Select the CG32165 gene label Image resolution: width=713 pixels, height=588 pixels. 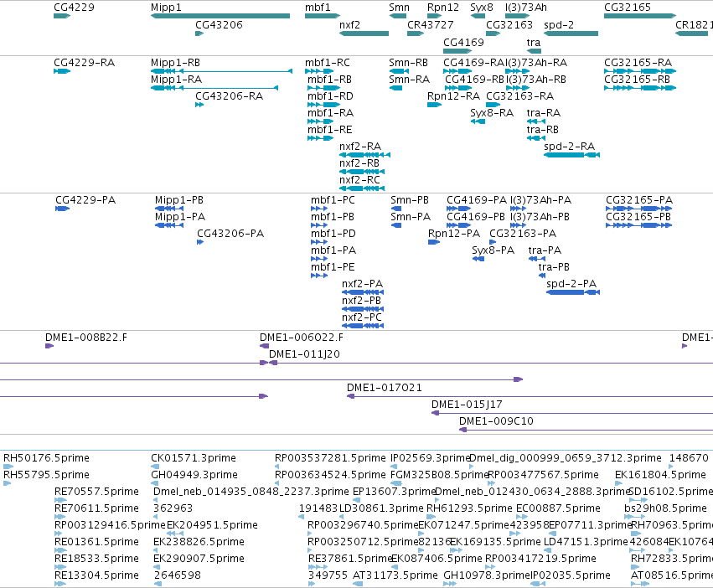click(x=627, y=8)
